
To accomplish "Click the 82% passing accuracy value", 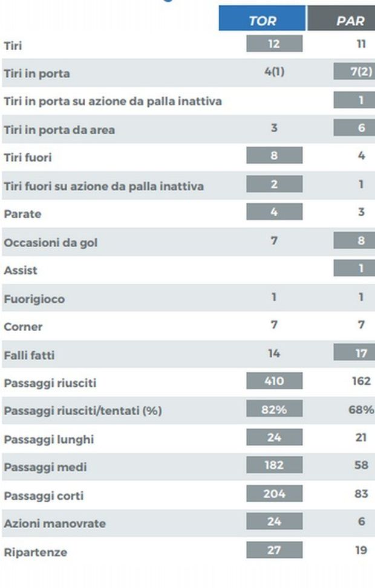I will 275,409.
